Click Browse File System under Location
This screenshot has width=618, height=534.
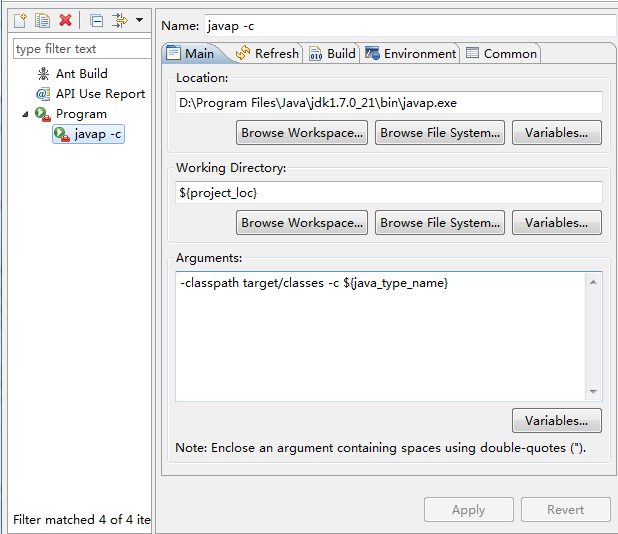click(440, 133)
